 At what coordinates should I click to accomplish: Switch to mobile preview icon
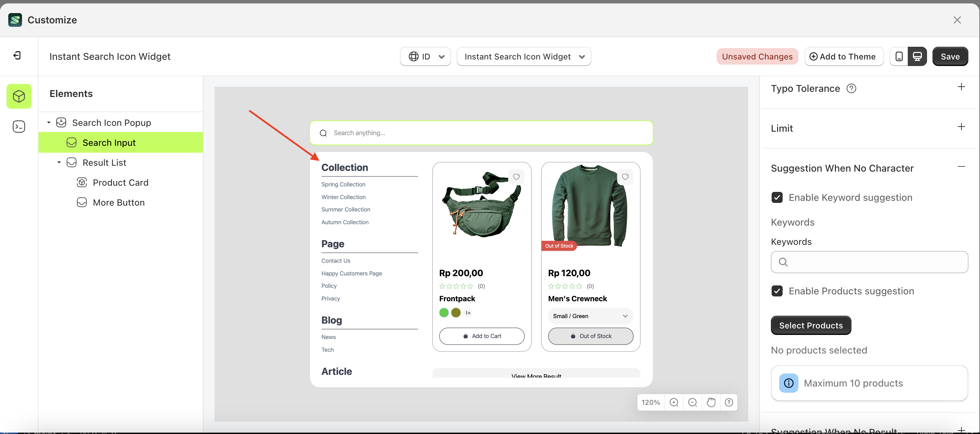click(899, 56)
